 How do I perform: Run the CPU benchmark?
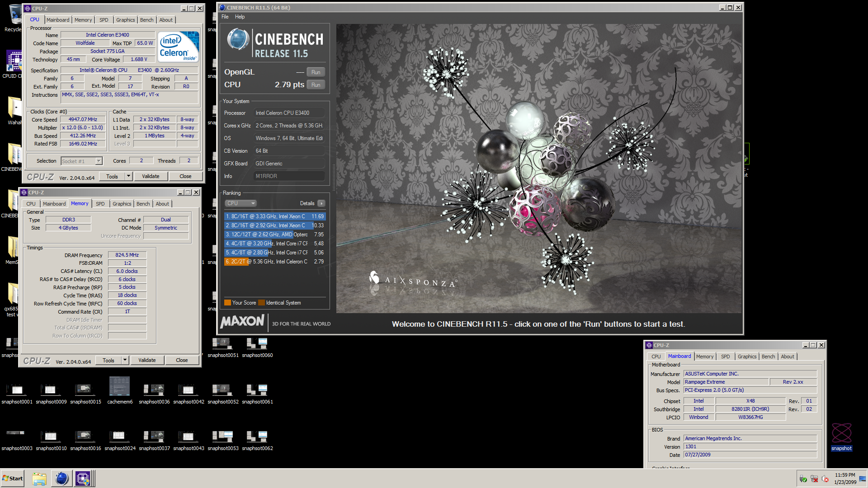316,85
